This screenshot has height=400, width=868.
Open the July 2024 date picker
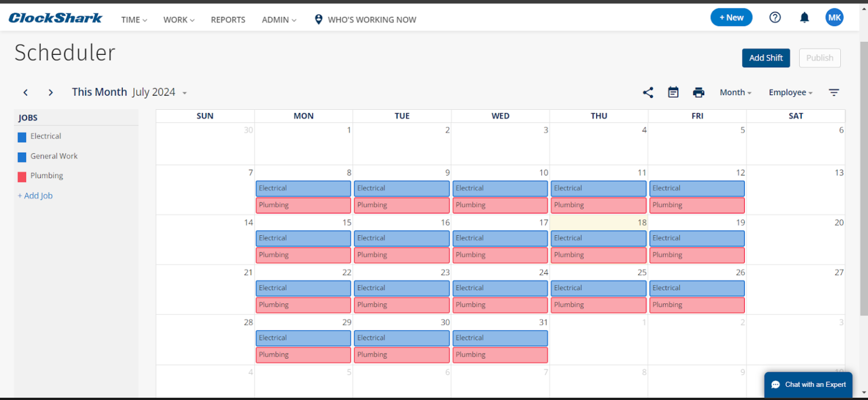pos(160,92)
